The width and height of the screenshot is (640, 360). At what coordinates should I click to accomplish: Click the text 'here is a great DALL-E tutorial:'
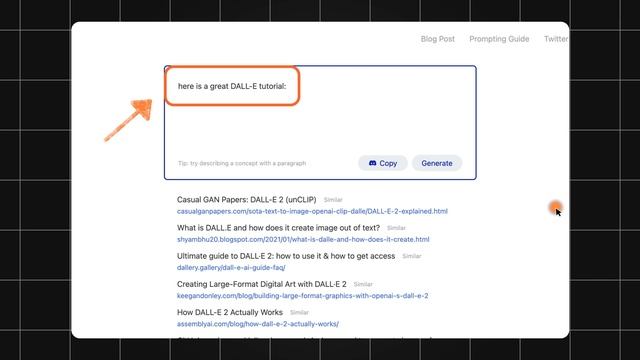(x=232, y=86)
